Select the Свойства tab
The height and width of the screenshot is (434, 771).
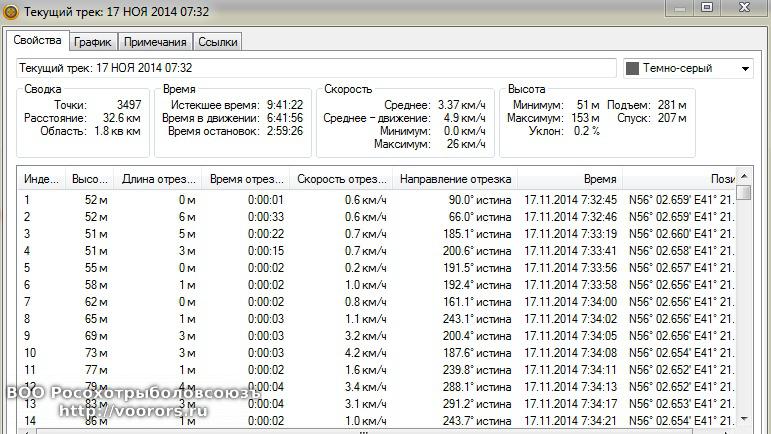point(38,41)
